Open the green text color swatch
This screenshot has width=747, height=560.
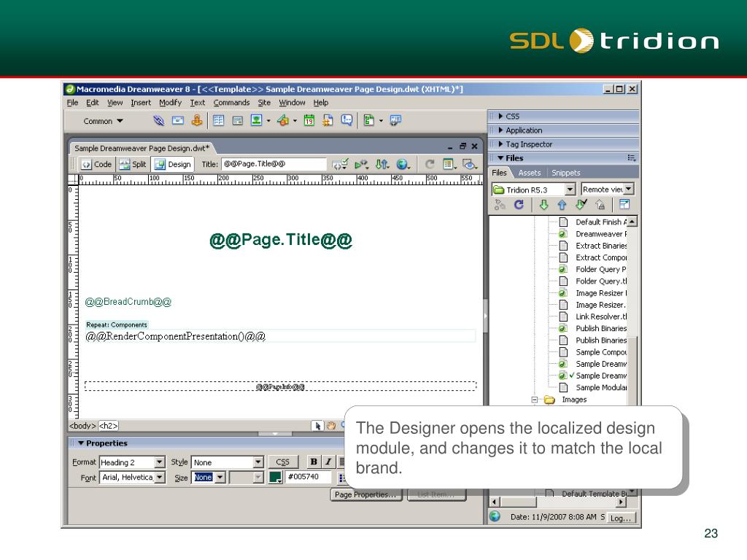(275, 478)
